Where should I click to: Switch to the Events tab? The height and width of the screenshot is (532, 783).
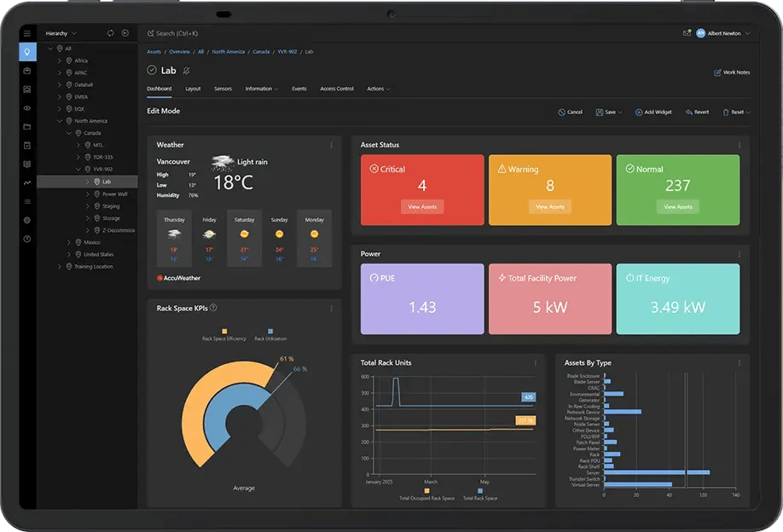pyautogui.click(x=299, y=88)
